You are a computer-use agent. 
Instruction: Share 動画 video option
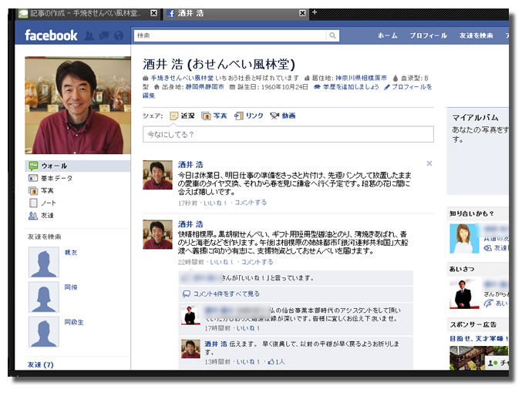pyautogui.click(x=283, y=116)
